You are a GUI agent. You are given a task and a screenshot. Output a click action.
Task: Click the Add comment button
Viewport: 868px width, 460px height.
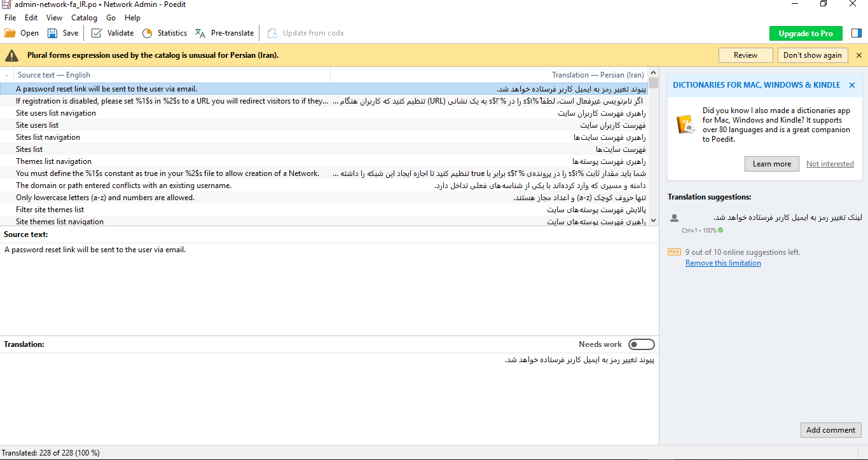(830, 430)
